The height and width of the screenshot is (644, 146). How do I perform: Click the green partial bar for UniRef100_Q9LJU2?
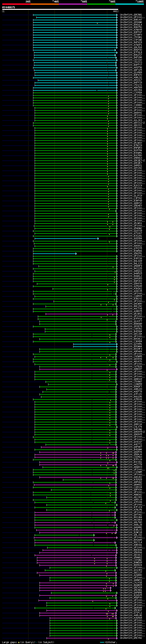click(65, 535)
